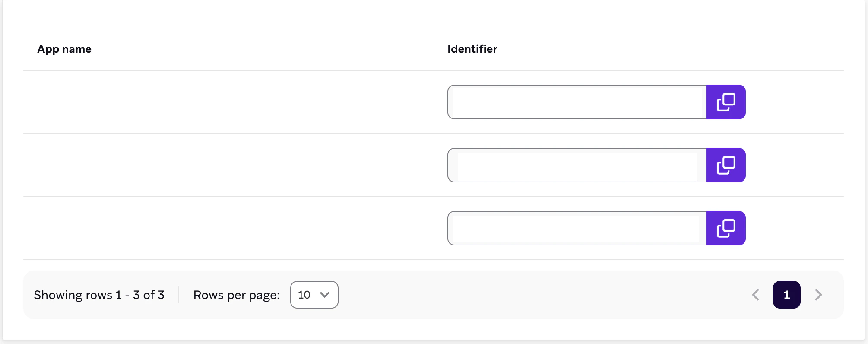The image size is (868, 344).
Task: Copy the identifier in the first row
Action: point(727,102)
